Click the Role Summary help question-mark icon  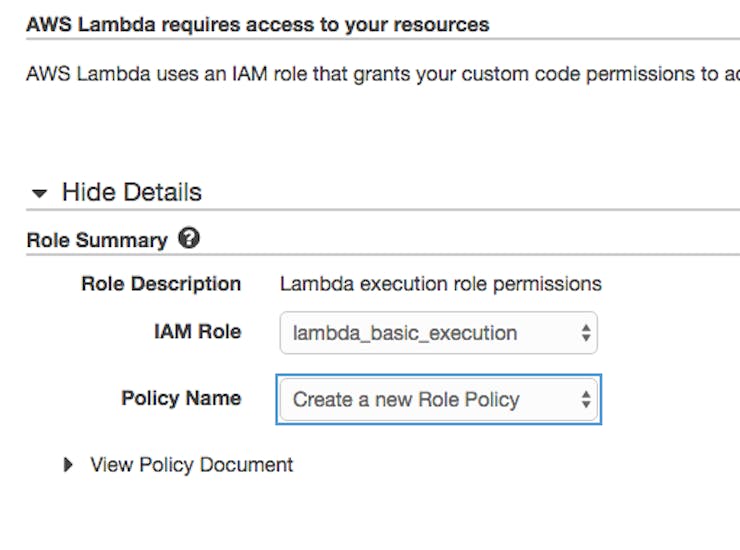(189, 238)
